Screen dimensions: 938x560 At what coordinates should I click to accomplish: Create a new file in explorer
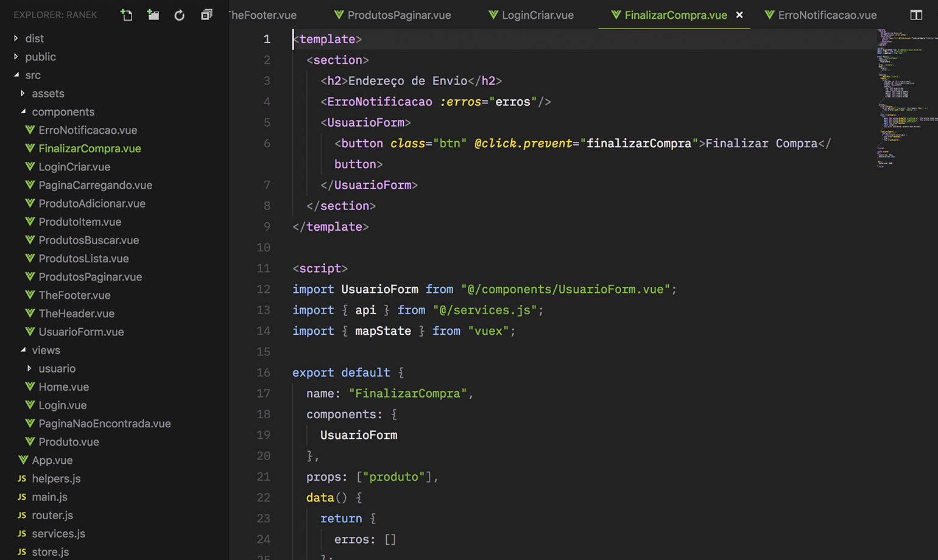[x=127, y=15]
